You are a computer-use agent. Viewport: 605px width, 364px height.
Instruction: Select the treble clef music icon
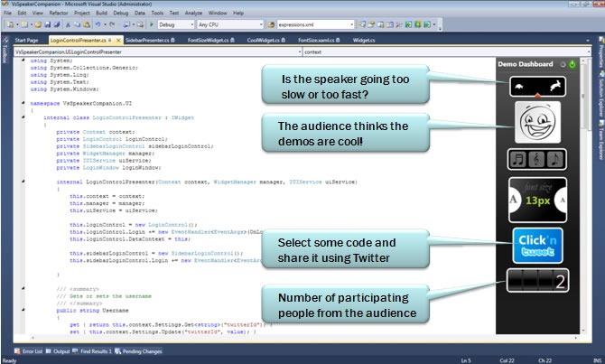click(x=536, y=159)
